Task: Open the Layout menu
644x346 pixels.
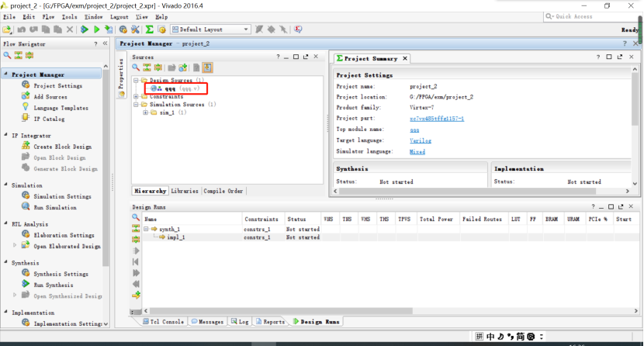Action: coord(119,17)
